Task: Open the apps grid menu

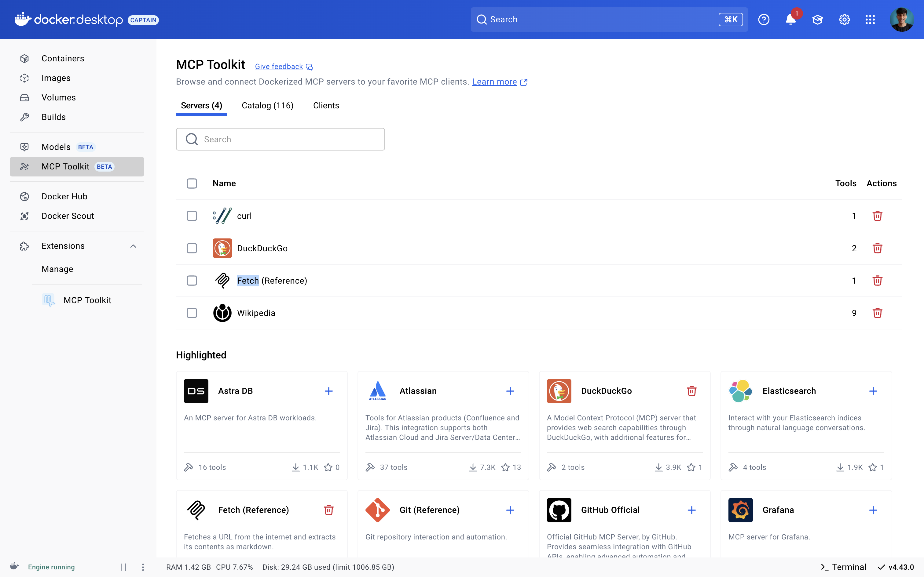Action: [x=870, y=20]
